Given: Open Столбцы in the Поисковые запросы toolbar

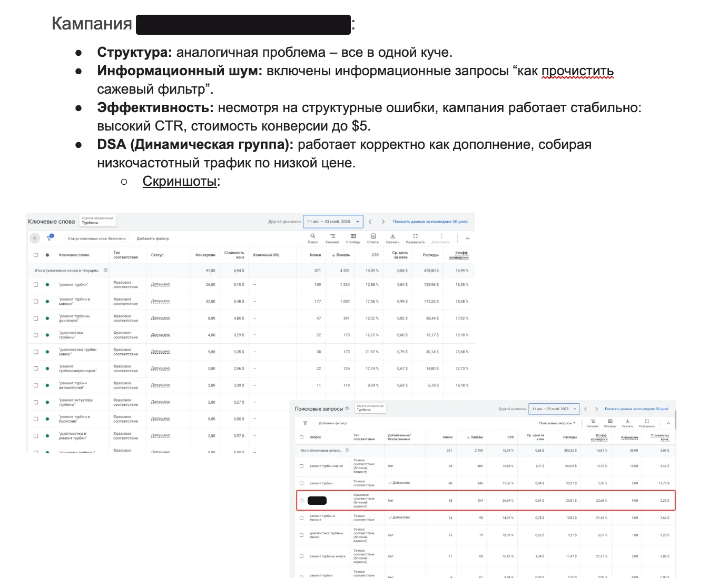Looking at the screenshot, I should coord(610,423).
